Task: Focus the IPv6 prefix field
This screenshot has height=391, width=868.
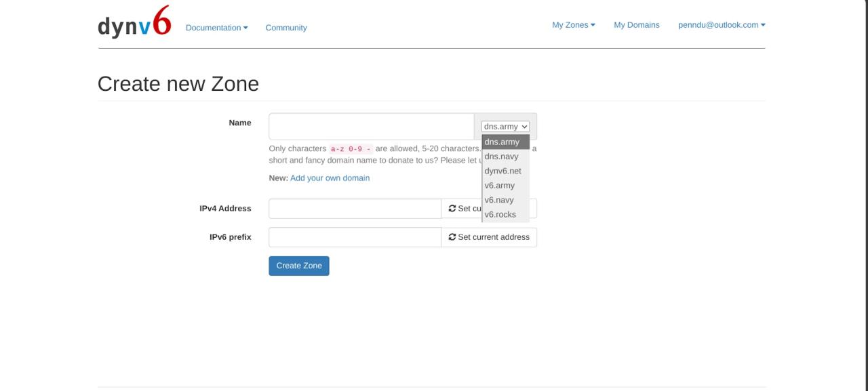Action: 355,237
